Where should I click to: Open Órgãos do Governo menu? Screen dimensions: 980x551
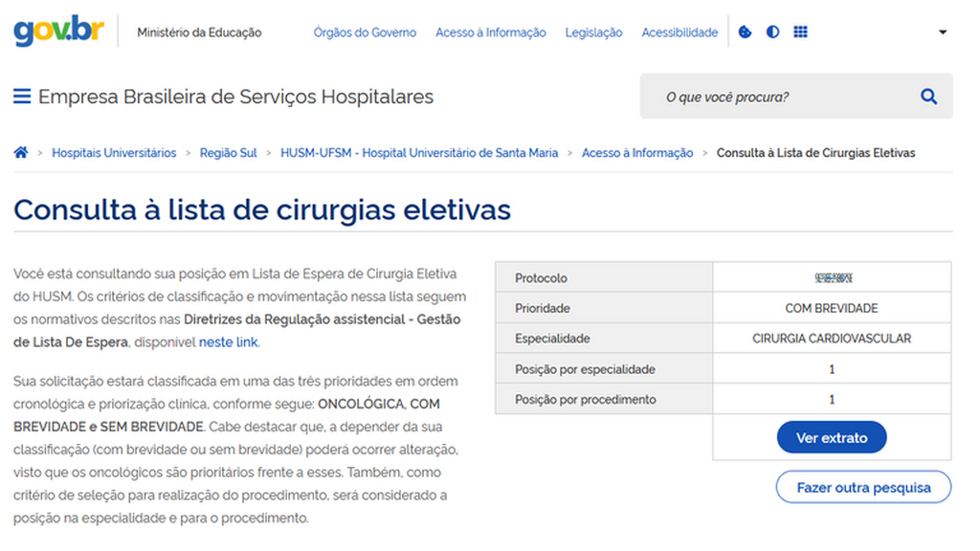click(x=365, y=33)
